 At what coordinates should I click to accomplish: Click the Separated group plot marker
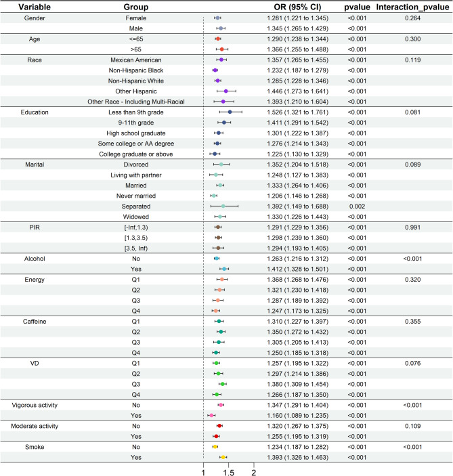click(x=223, y=206)
